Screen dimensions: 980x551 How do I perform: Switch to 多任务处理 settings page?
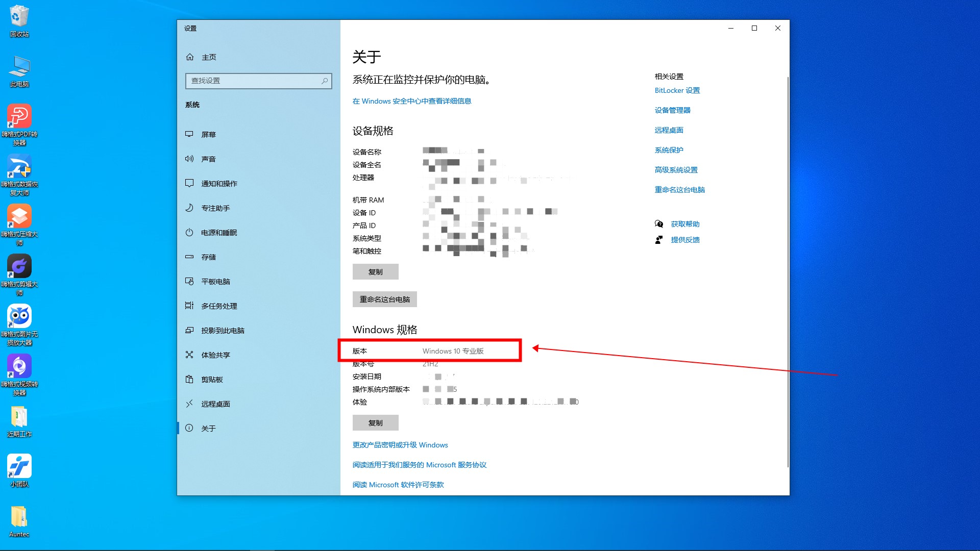pyautogui.click(x=259, y=306)
